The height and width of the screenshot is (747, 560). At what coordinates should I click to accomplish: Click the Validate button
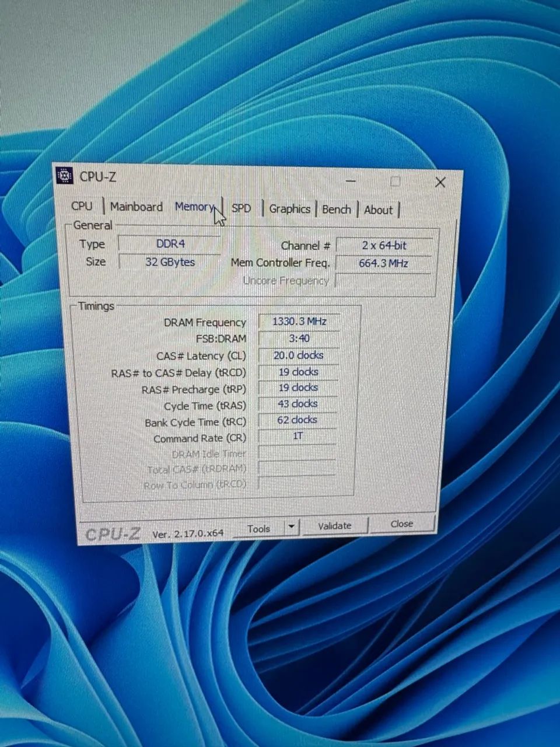pyautogui.click(x=335, y=526)
